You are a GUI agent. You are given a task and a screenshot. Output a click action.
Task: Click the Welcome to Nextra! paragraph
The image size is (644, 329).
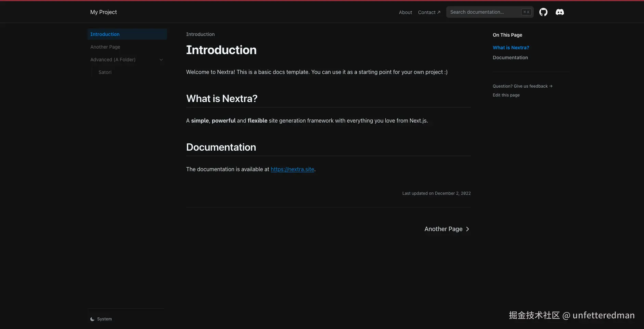point(317,72)
